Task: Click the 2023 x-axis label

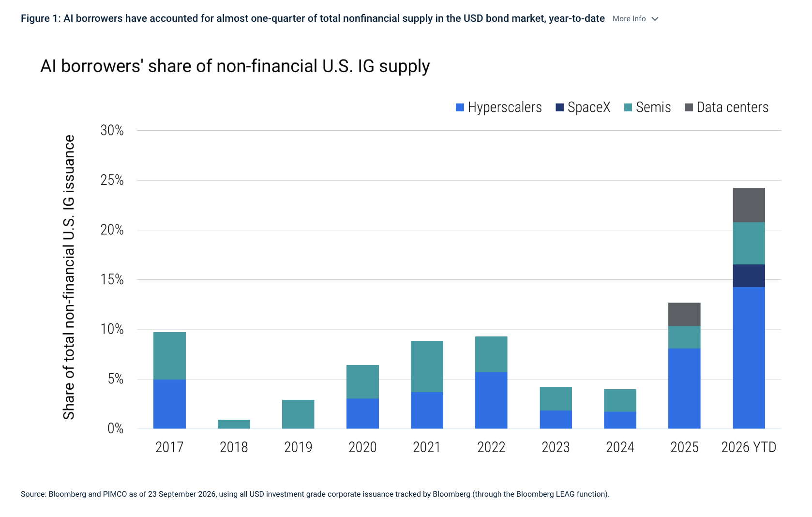Action: tap(556, 447)
